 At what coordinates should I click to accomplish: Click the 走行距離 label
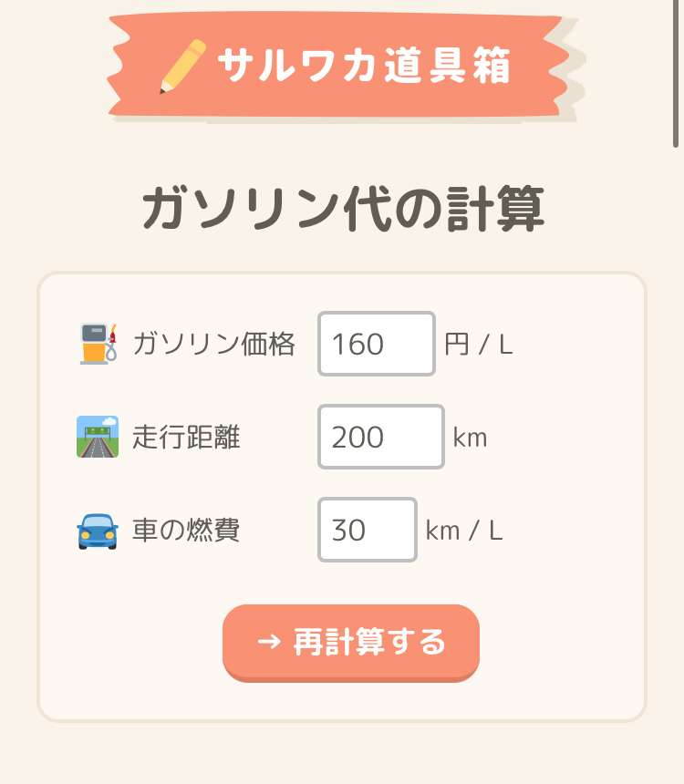point(186,438)
